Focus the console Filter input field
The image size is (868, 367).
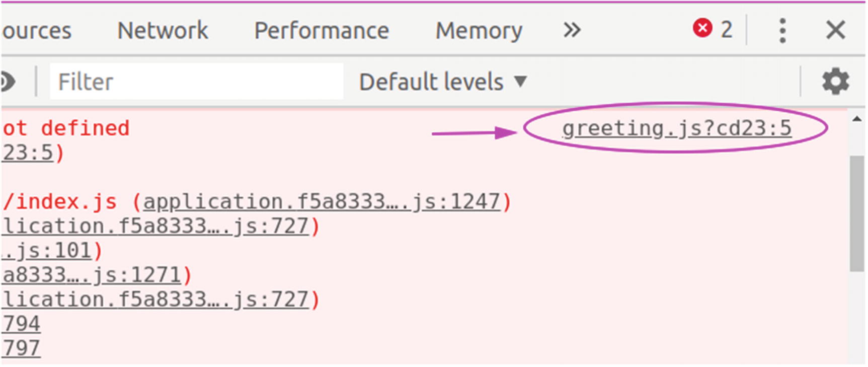point(196,82)
